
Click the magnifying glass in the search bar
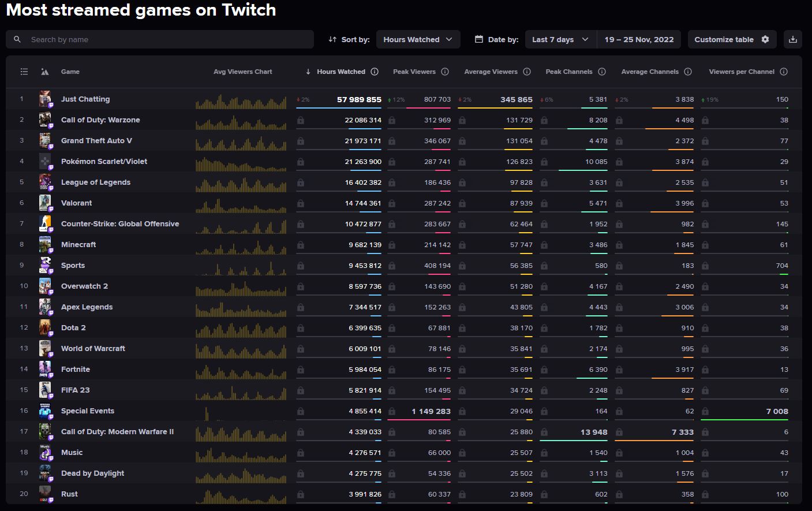pos(17,39)
